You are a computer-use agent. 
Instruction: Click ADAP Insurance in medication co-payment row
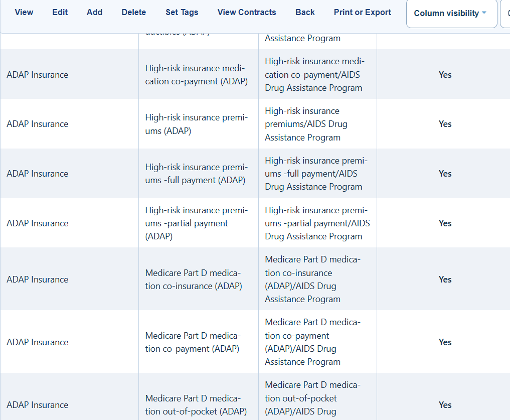(38, 75)
